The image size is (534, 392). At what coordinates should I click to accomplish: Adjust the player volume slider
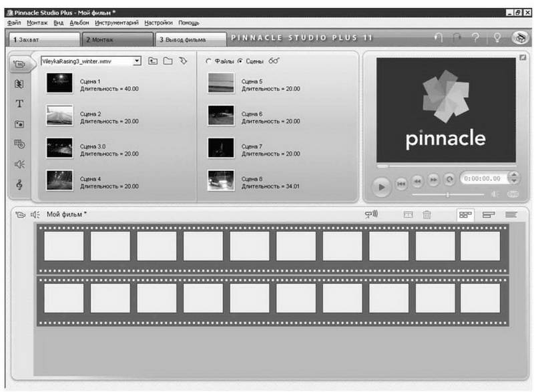tap(448, 194)
